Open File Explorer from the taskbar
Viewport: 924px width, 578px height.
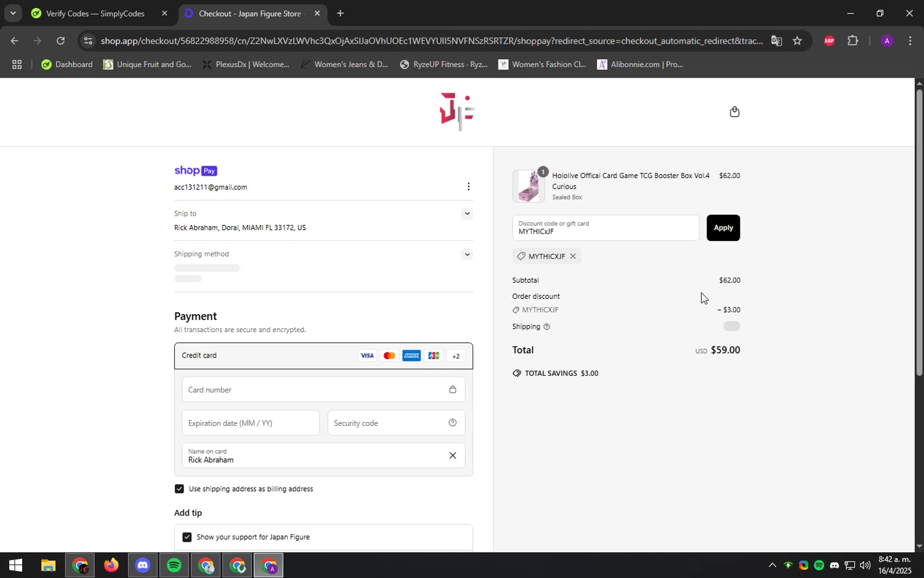coord(48,565)
